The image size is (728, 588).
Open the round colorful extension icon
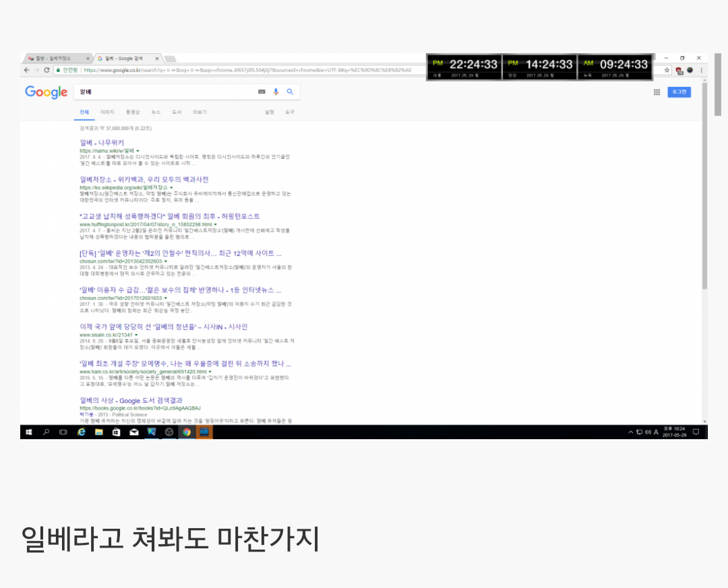(690, 70)
